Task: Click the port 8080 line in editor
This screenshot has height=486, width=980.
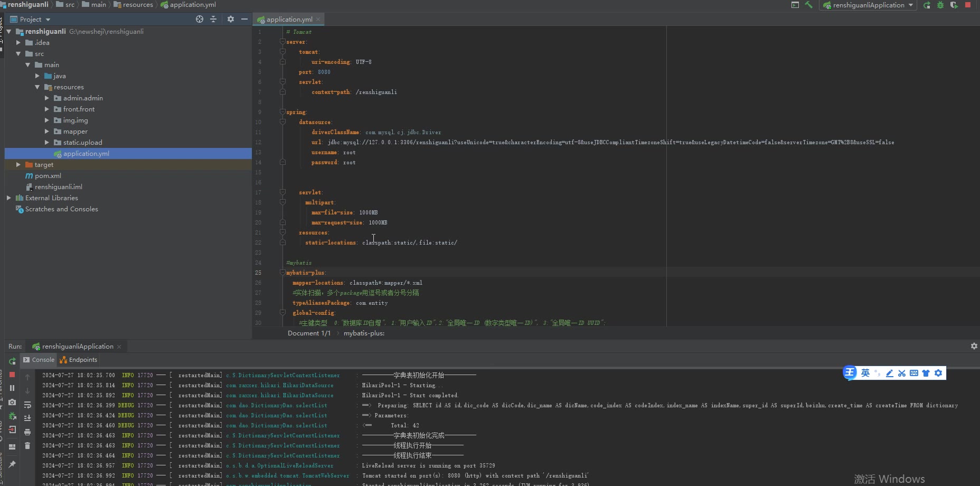Action: tap(315, 72)
